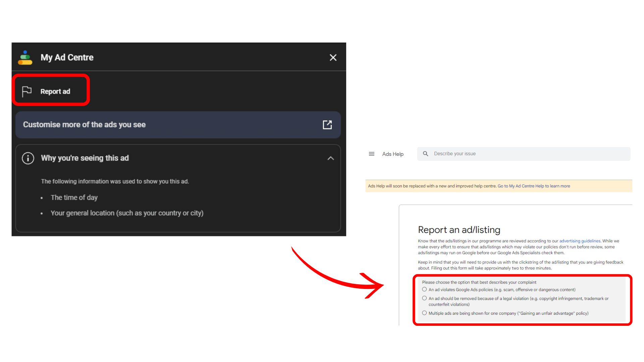The height and width of the screenshot is (362, 644).
Task: Click Customise more of the ads you see
Action: (x=84, y=124)
